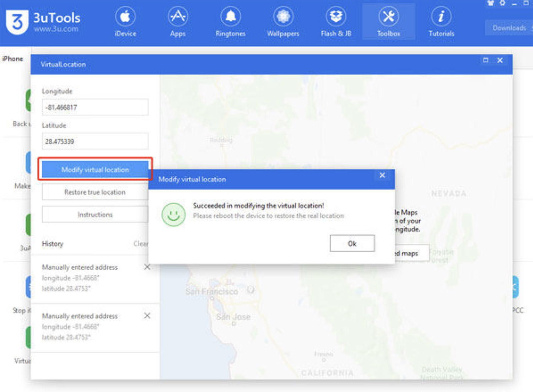Image resolution: width=533 pixels, height=392 pixels.
Task: Click the www.3u.com website text
Action: click(56, 29)
